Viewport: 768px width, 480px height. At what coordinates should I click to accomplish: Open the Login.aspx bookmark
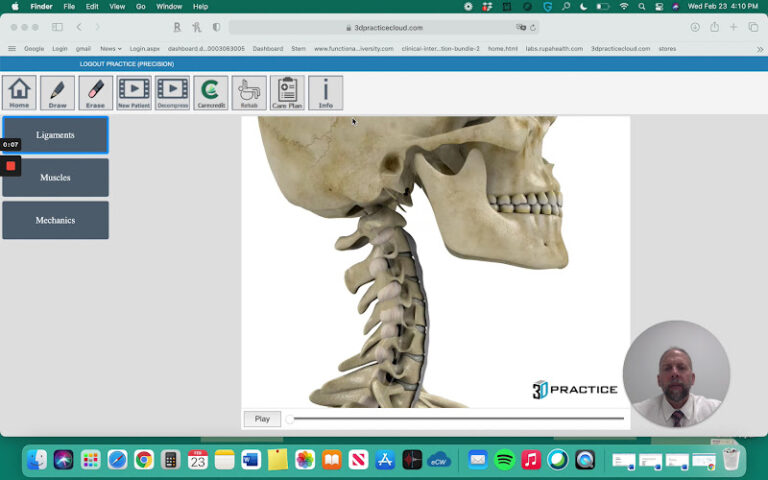(x=144, y=48)
